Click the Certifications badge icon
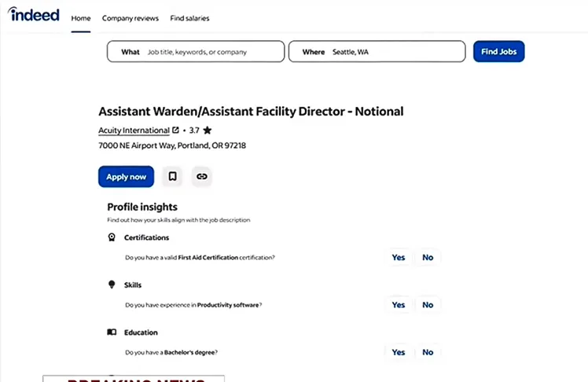 [112, 237]
